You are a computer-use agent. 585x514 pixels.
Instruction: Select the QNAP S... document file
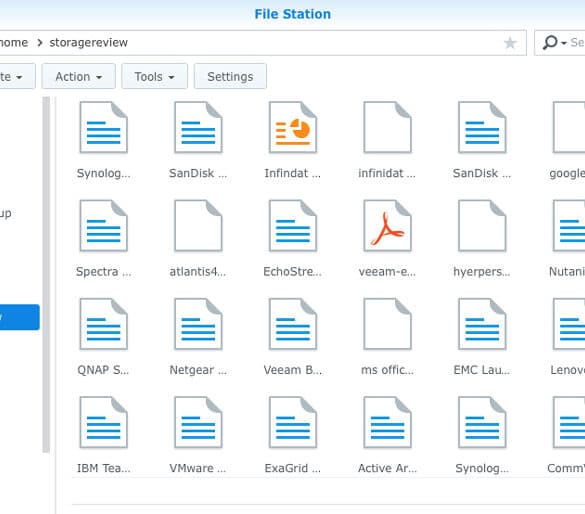104,324
